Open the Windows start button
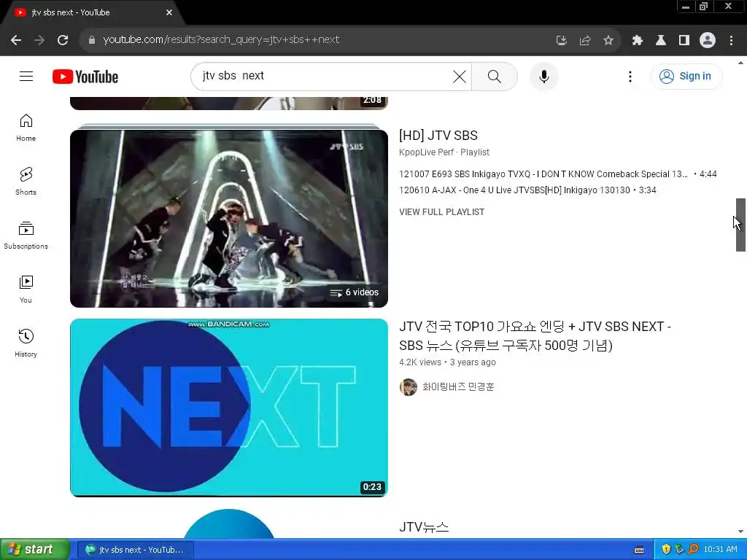 click(35, 550)
